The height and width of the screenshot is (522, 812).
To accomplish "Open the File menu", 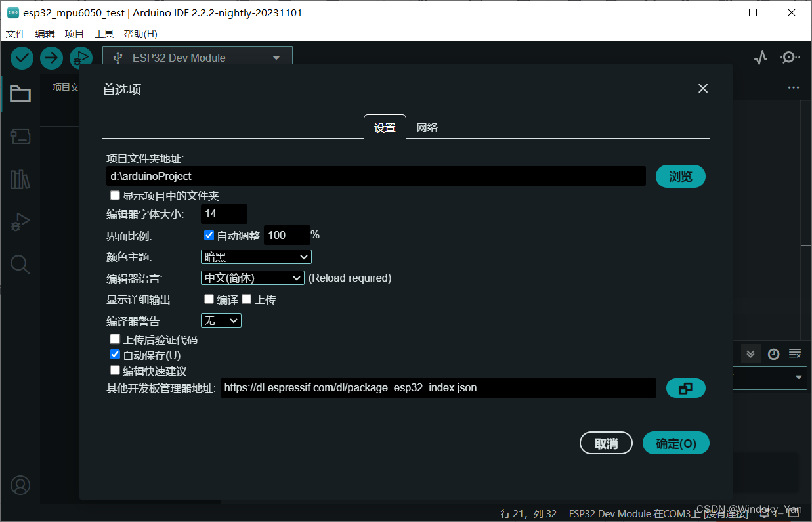I will [x=16, y=33].
